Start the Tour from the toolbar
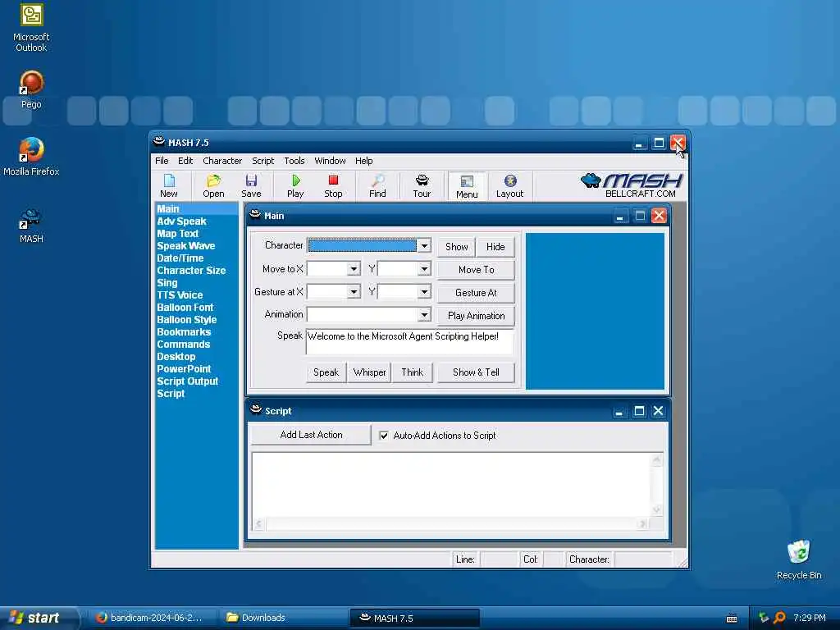The image size is (840, 630). (x=422, y=186)
